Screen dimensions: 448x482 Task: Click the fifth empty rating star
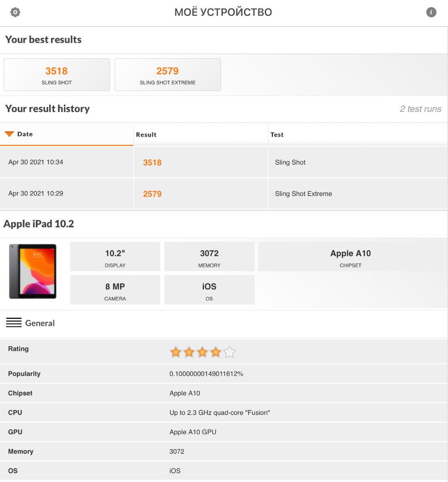pyautogui.click(x=229, y=353)
